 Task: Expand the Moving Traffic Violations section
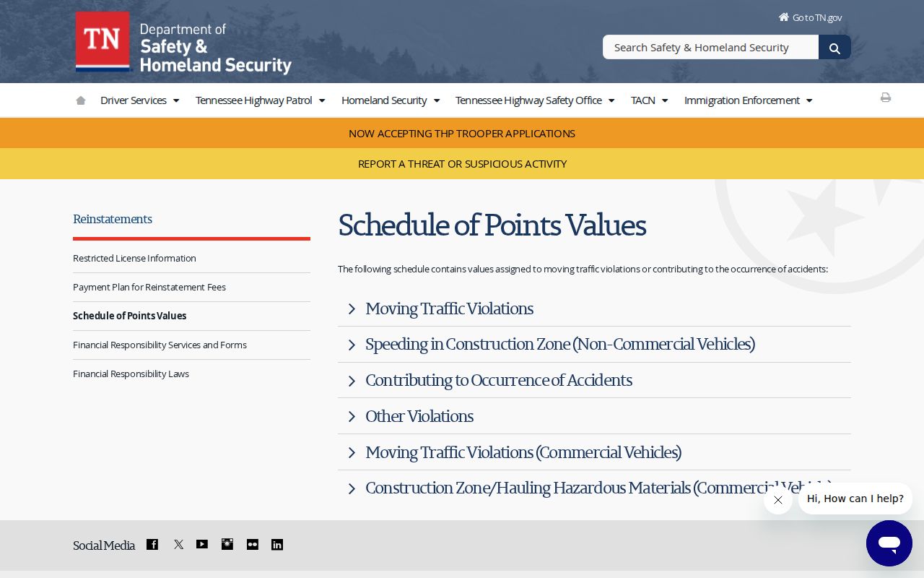tap(594, 309)
